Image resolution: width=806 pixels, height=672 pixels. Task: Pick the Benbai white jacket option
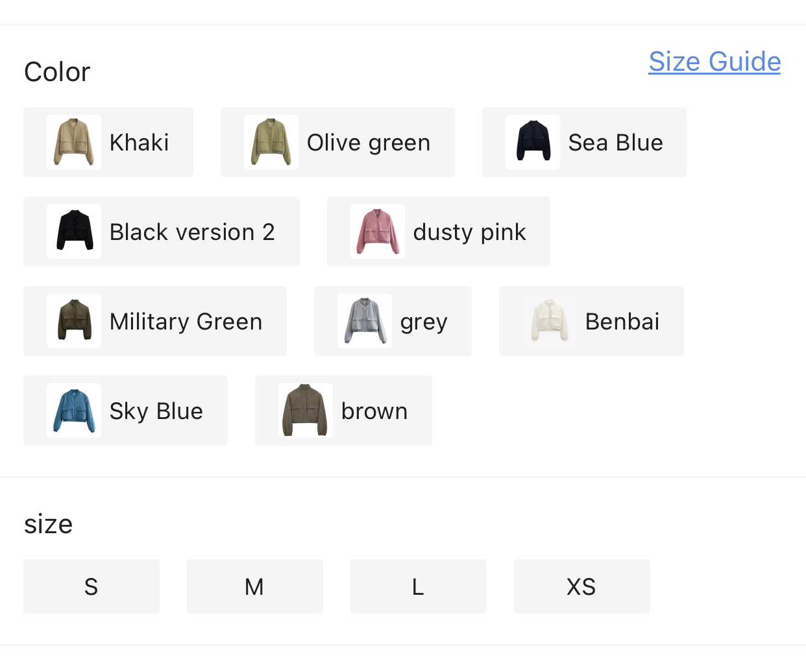(x=591, y=321)
